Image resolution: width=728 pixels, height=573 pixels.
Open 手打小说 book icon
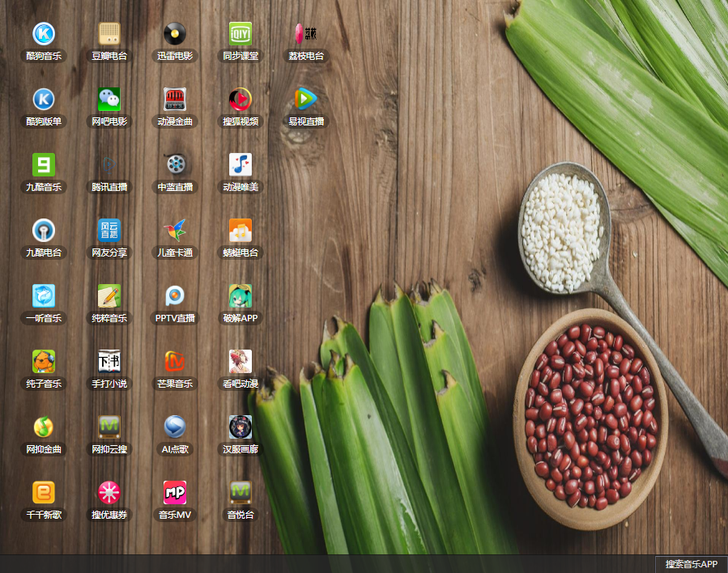click(109, 362)
